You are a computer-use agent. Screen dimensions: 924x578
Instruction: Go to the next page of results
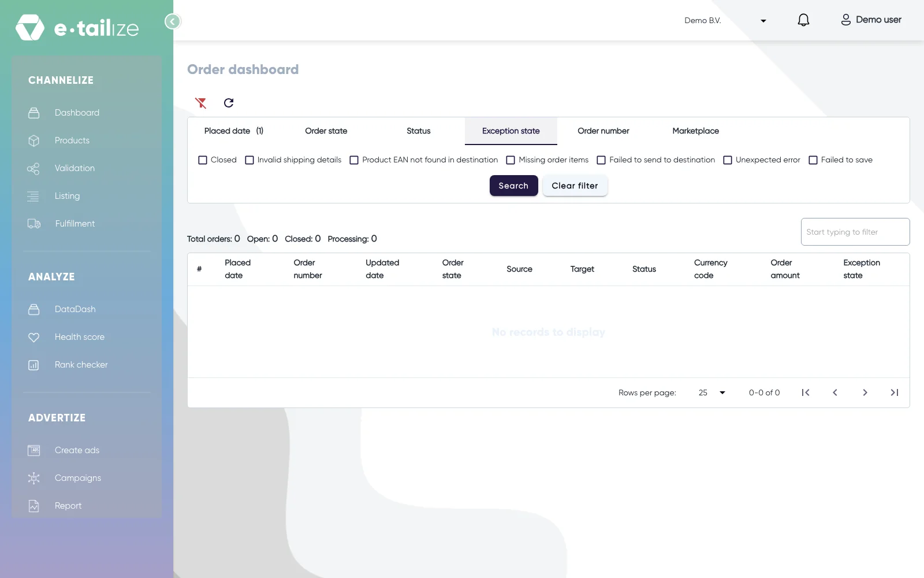pos(865,392)
